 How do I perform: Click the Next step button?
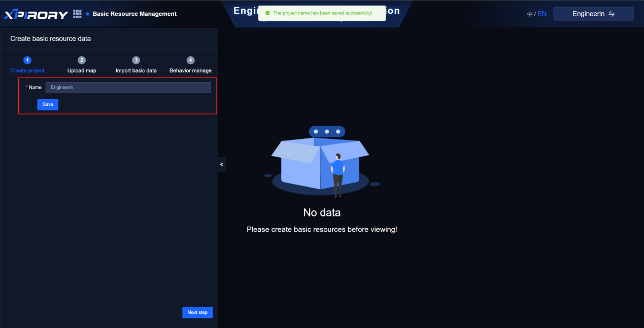coord(197,312)
